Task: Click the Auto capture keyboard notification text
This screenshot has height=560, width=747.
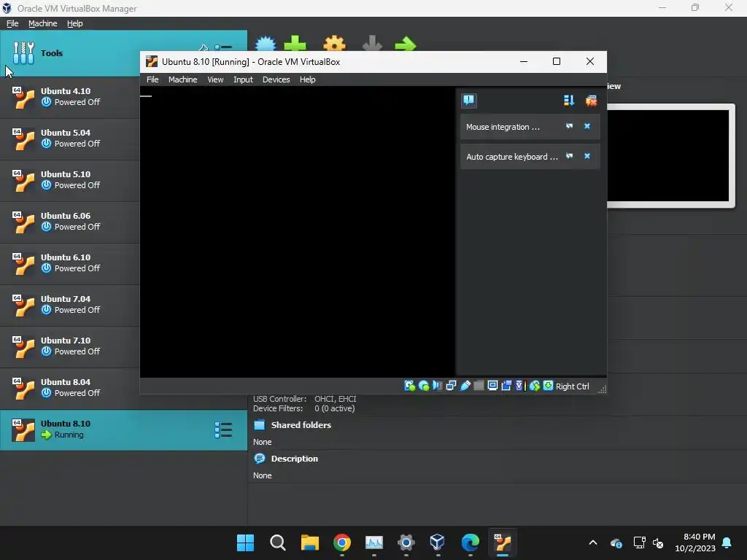Action: tap(511, 157)
